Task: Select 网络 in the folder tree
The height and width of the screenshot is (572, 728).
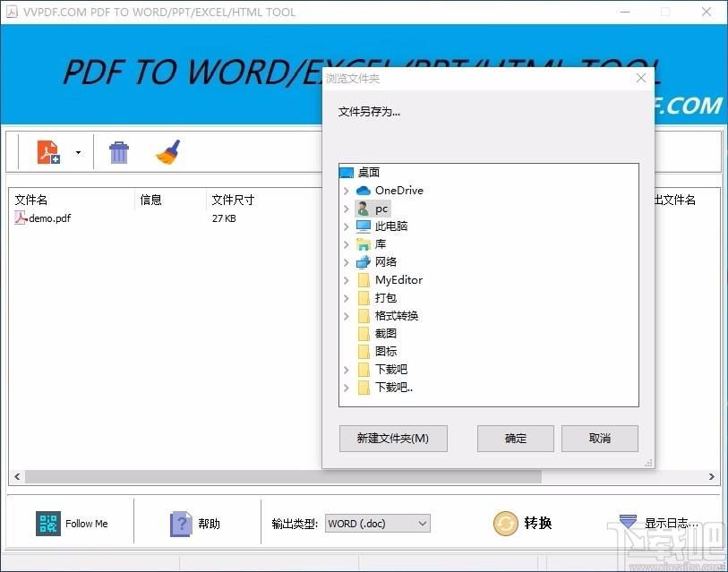Action: (x=386, y=262)
